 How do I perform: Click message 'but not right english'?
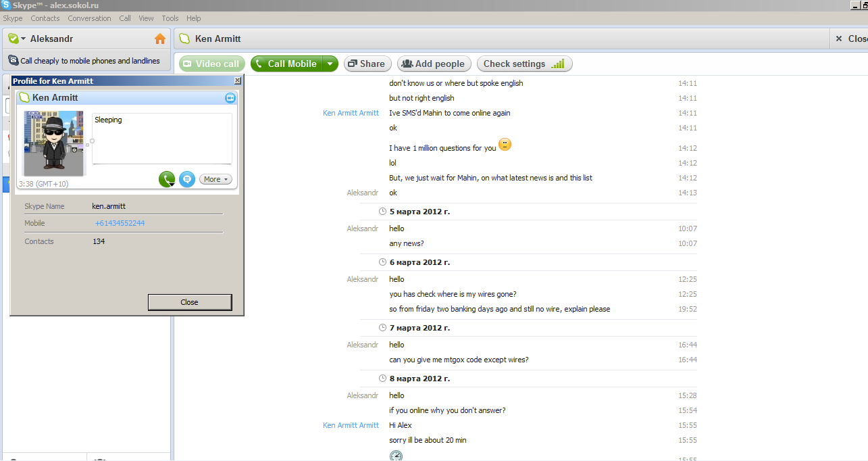[x=422, y=98]
